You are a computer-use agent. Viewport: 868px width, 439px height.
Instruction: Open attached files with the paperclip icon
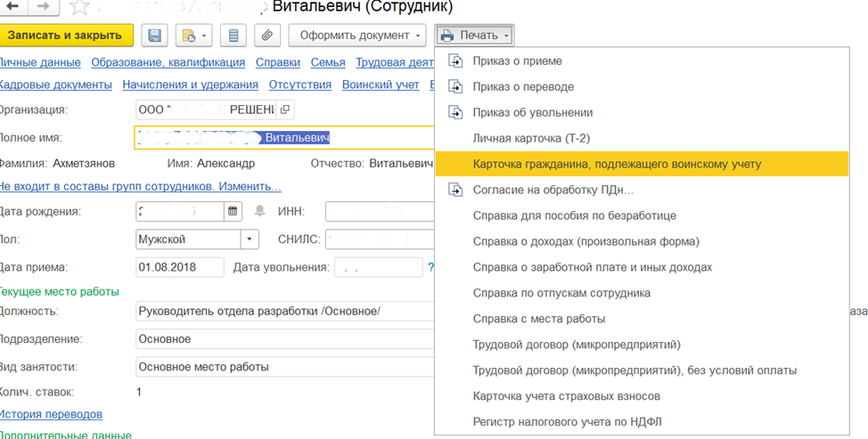point(267,36)
